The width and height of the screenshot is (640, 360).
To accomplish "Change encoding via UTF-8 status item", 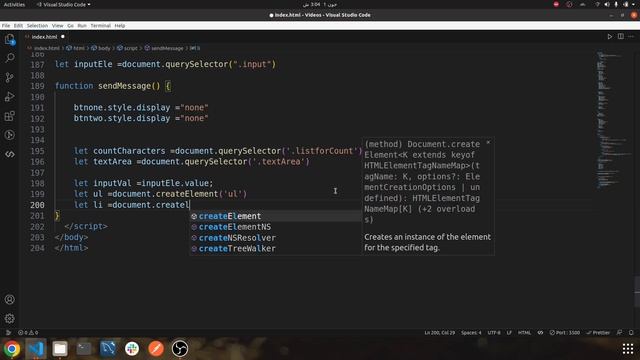I will [x=494, y=333].
